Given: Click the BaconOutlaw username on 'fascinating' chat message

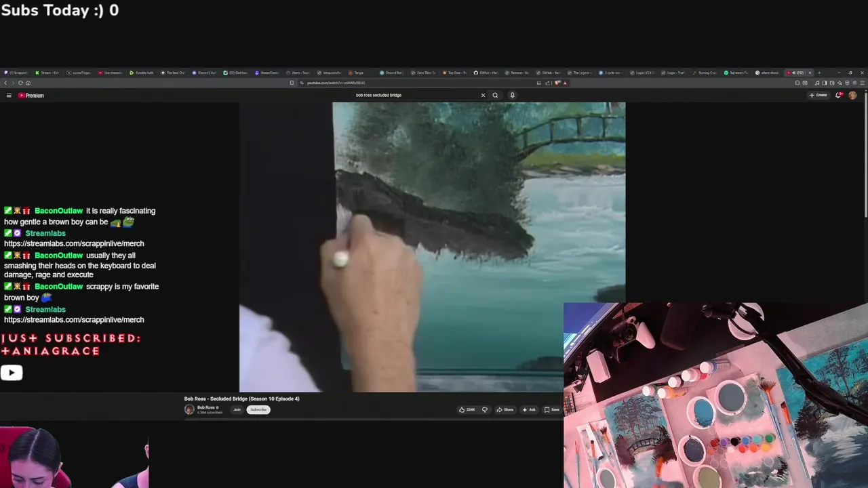Looking at the screenshot, I should [x=59, y=211].
